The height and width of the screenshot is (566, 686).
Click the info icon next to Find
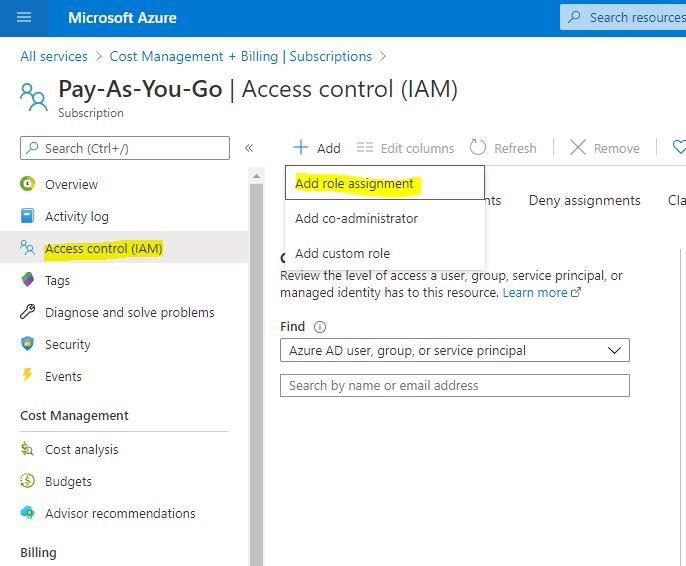[320, 327]
